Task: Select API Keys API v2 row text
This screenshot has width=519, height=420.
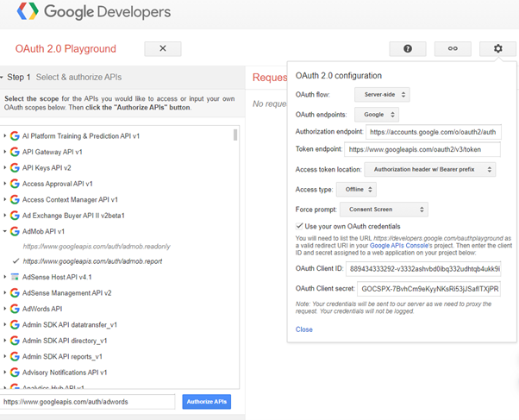Action: point(47,167)
